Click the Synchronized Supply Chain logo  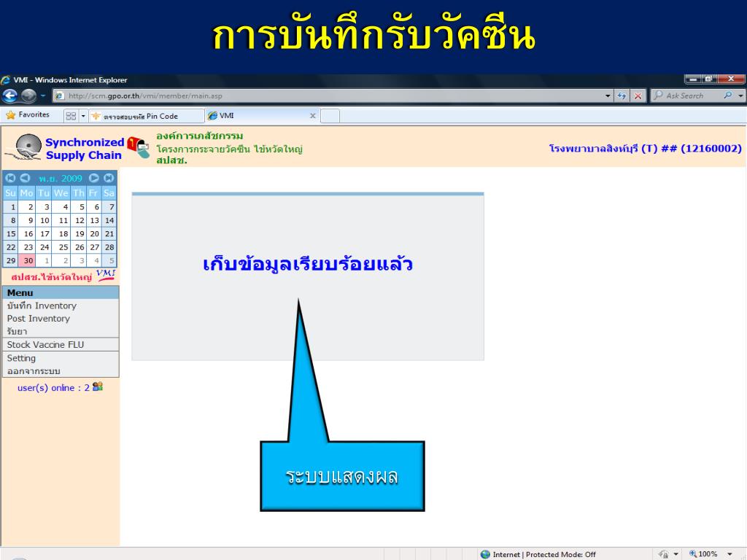[x=64, y=147]
